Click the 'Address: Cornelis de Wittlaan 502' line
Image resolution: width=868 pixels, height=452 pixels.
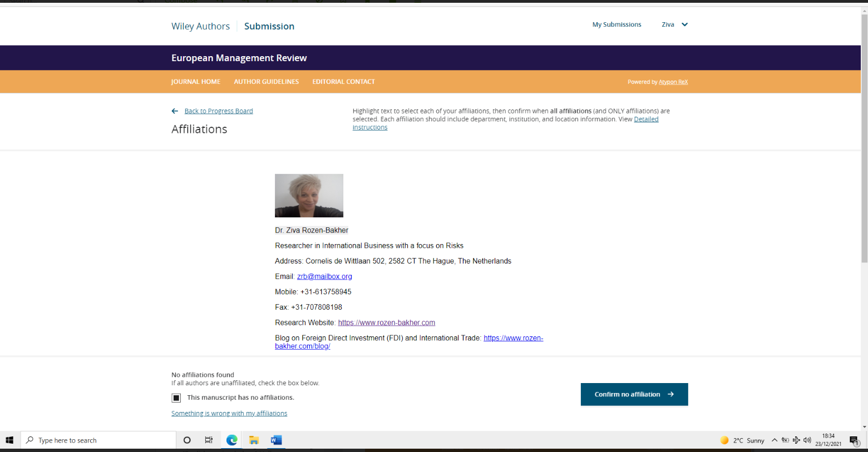tap(393, 261)
